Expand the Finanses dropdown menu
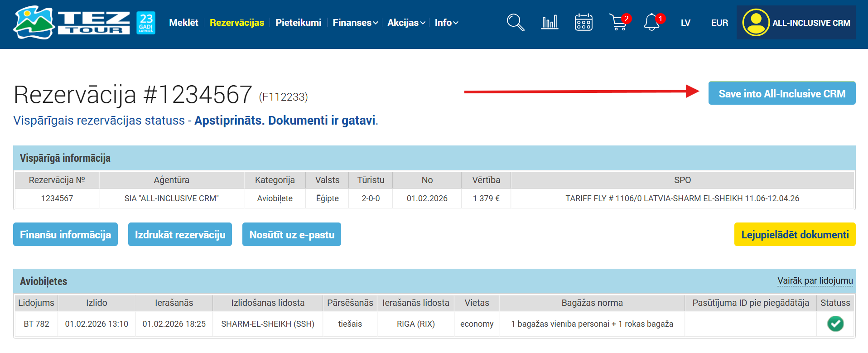The height and width of the screenshot is (353, 868). (x=355, y=23)
